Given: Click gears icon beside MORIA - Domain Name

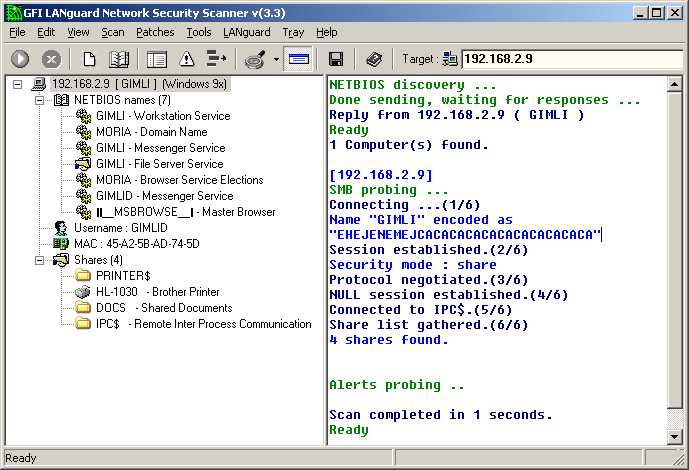Looking at the screenshot, I should (83, 132).
